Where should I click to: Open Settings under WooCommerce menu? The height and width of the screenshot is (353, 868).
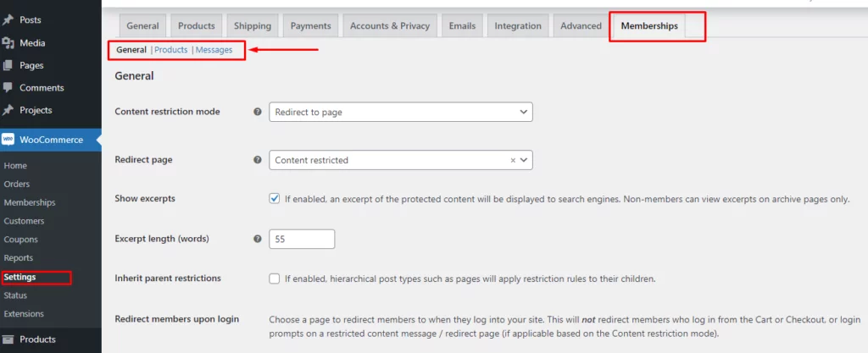[20, 277]
